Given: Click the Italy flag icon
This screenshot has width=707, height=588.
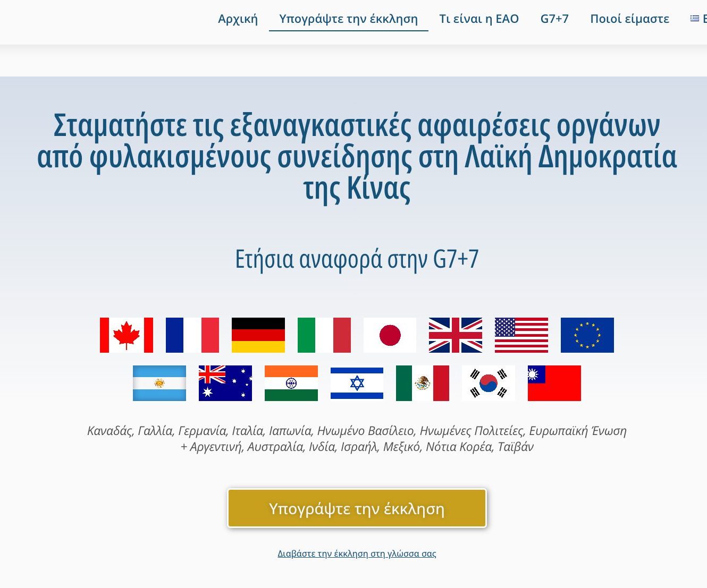Looking at the screenshot, I should point(324,335).
